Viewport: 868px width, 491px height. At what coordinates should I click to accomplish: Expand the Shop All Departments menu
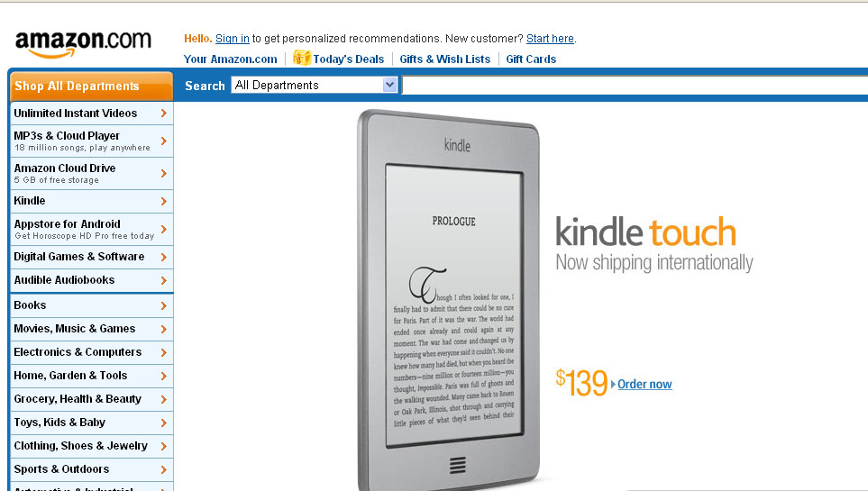pyautogui.click(x=91, y=86)
